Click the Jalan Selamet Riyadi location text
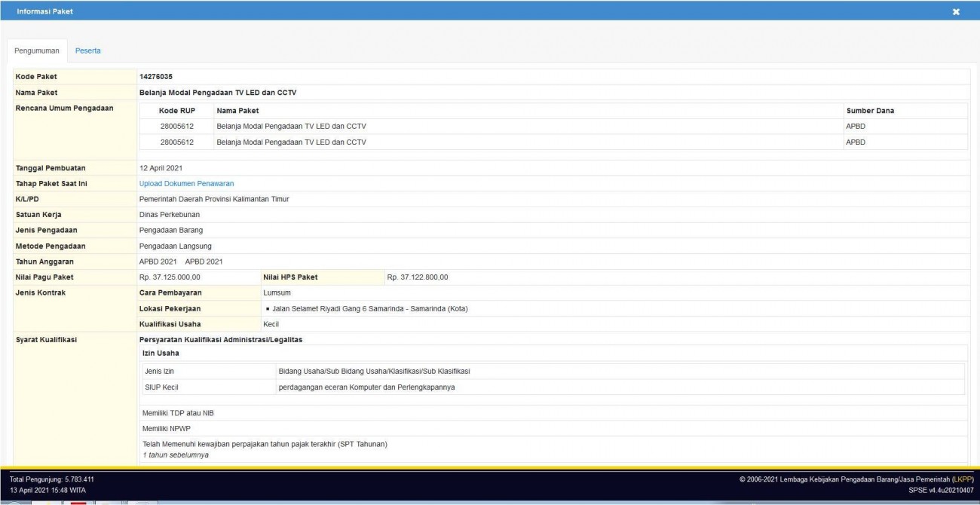The image size is (980, 505). (367, 308)
